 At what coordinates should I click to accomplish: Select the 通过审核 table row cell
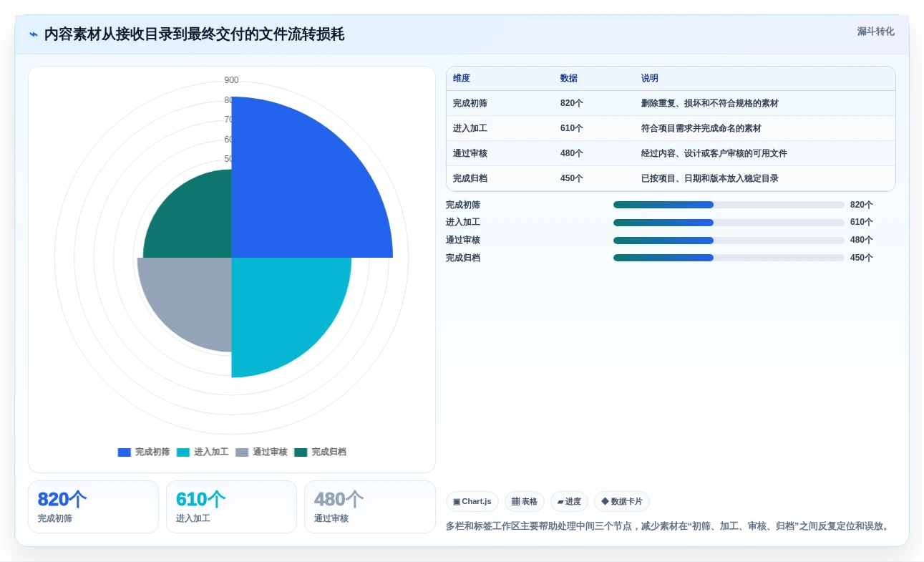pos(470,154)
